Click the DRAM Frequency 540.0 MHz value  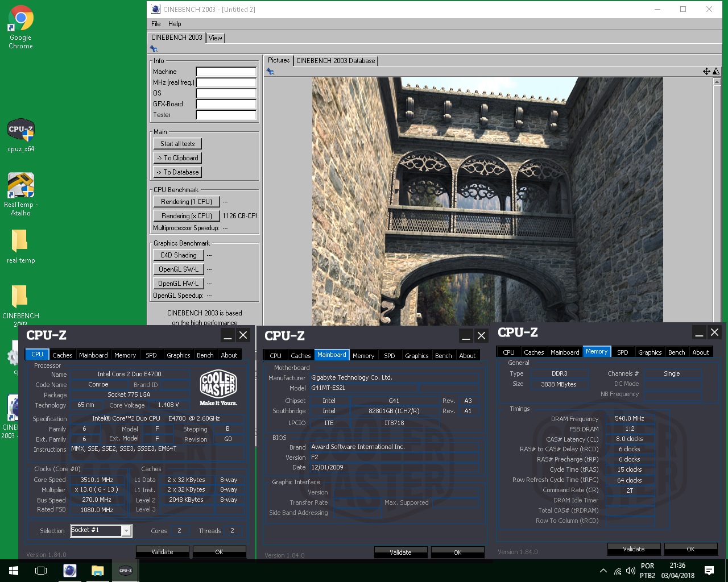click(x=630, y=418)
